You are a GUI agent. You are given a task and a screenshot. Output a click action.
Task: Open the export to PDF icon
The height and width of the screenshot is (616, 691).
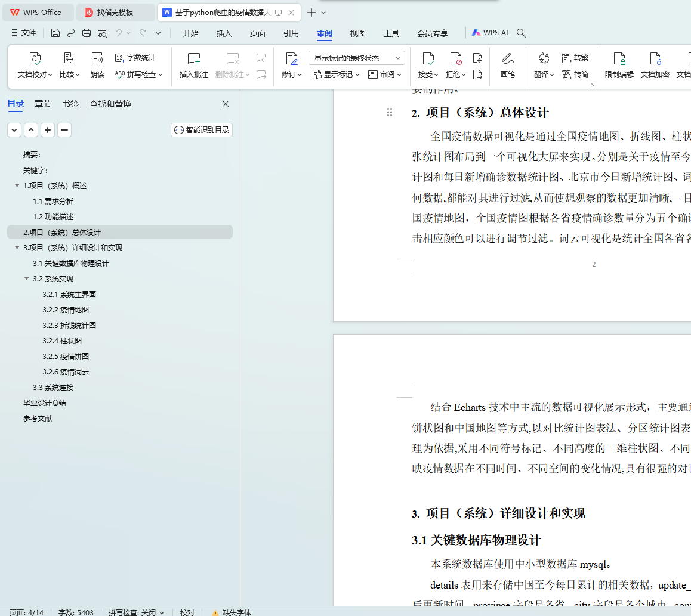point(71,33)
